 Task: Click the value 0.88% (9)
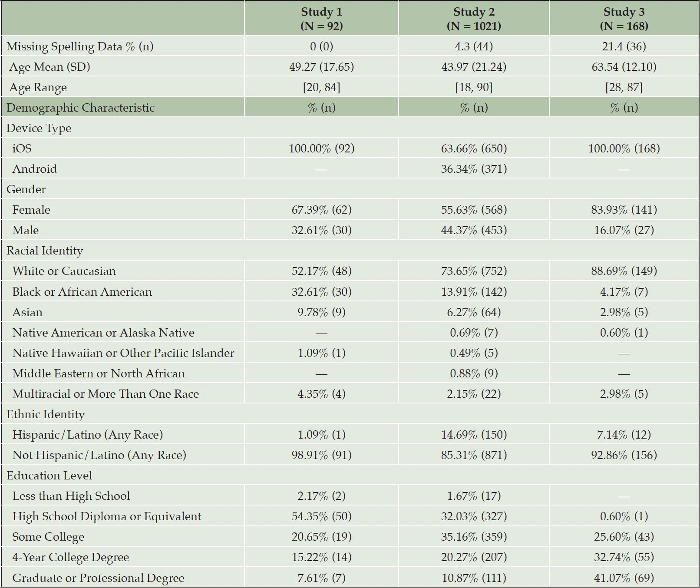click(474, 373)
